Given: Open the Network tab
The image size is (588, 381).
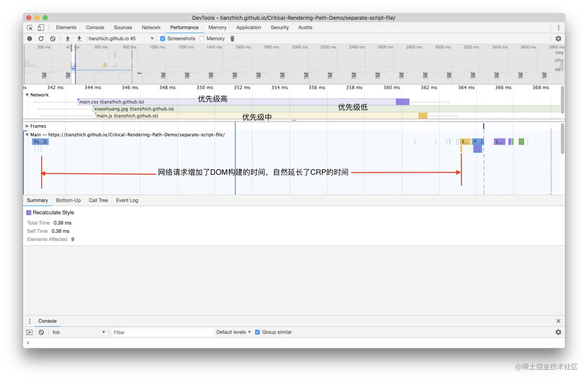Looking at the screenshot, I should click(x=151, y=28).
